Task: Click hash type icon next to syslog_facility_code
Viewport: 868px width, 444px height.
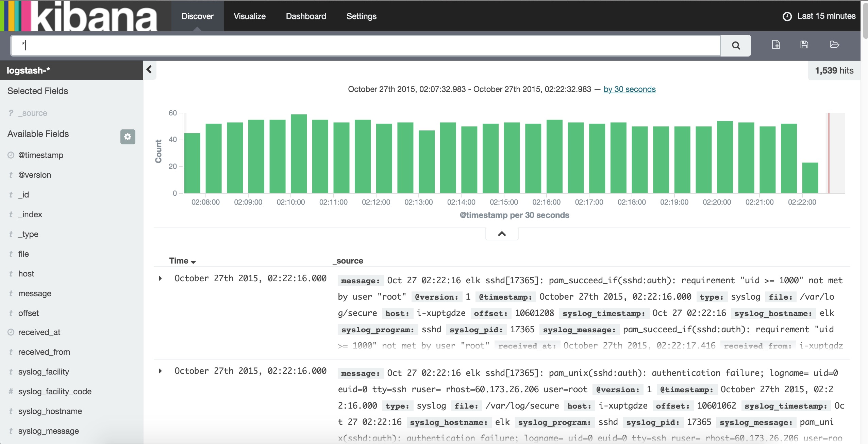Action: [11, 391]
